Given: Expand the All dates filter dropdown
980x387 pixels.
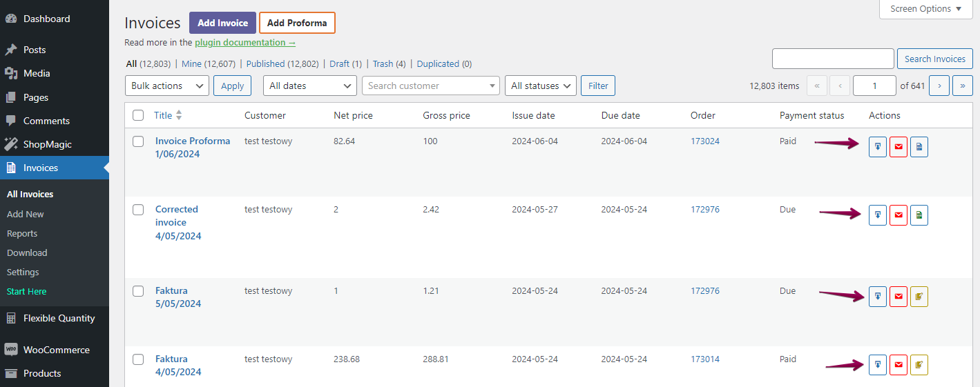Looking at the screenshot, I should point(309,86).
